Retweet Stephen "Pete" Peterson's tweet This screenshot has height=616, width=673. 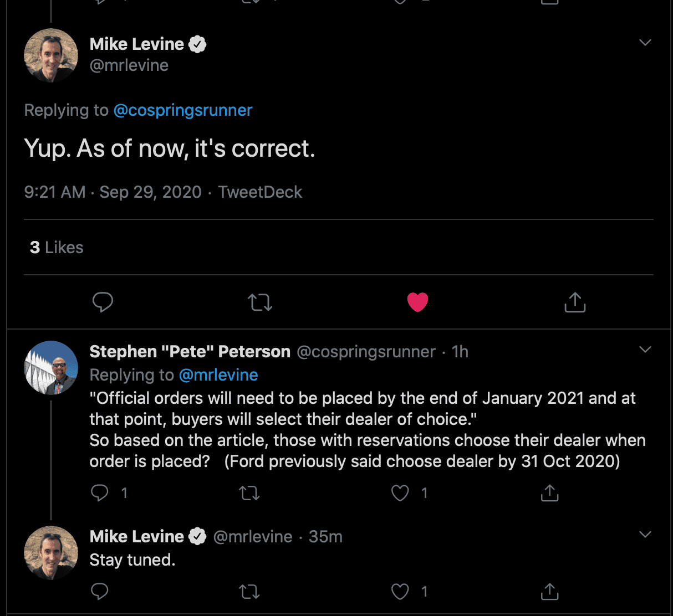pyautogui.click(x=249, y=493)
